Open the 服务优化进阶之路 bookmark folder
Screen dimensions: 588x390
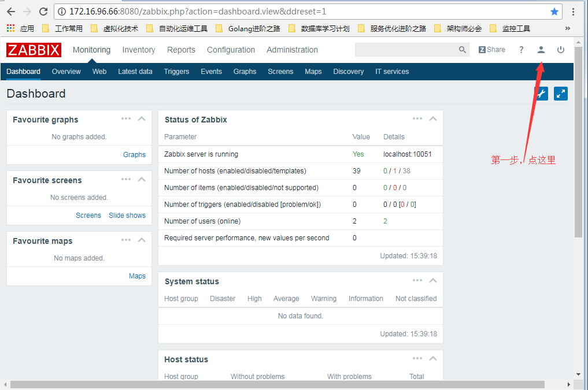392,28
